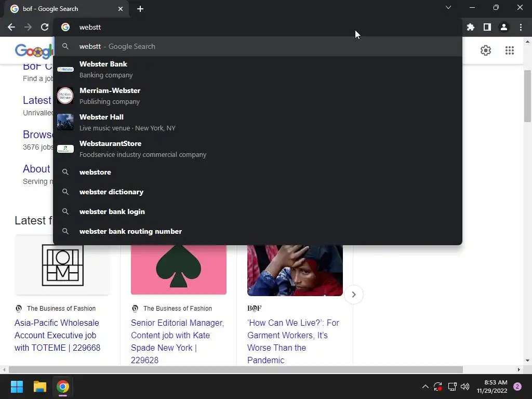Open the clock showing 8:53 AM
This screenshot has width=532, height=399.
pos(492,387)
